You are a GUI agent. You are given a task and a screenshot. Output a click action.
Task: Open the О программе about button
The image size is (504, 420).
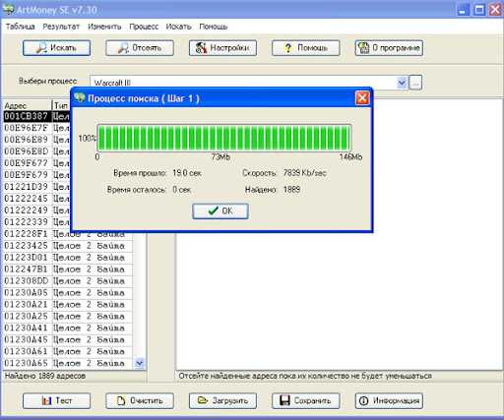(x=389, y=48)
